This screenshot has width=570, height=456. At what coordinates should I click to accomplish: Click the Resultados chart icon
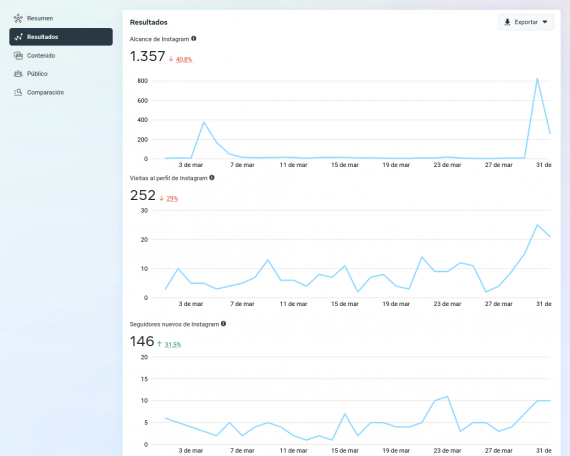[18, 37]
